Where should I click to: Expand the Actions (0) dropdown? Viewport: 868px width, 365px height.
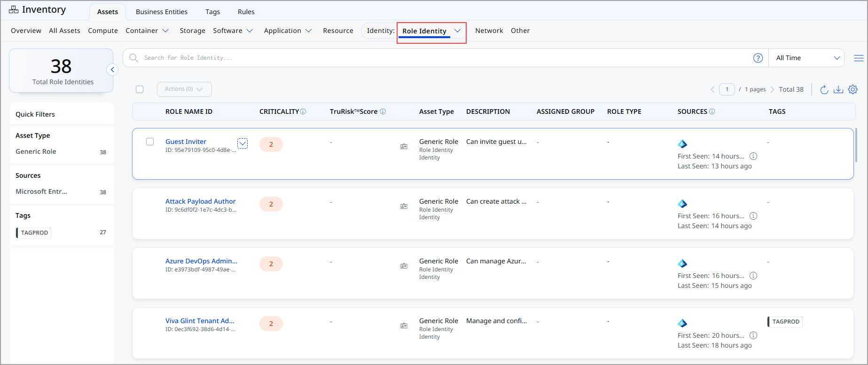(x=184, y=89)
